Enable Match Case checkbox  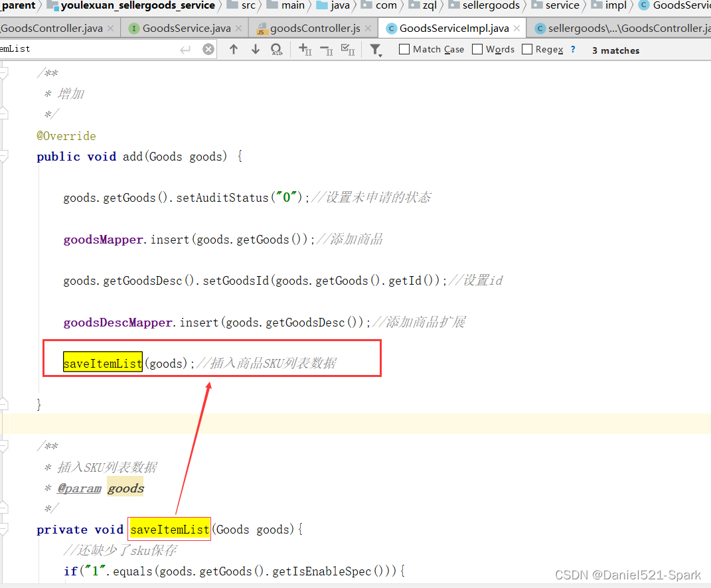(x=404, y=49)
